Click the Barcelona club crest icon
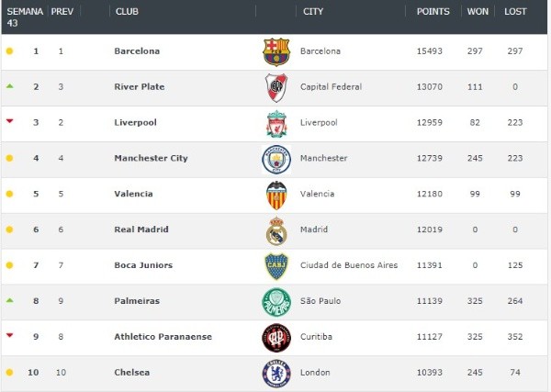This screenshot has width=551, height=392. coord(275,51)
